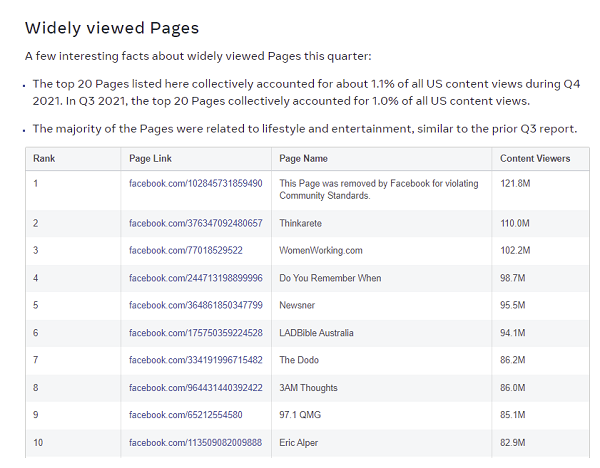600x468 pixels.
Task: Click the facebook.com/175750359224528 link
Action: coord(195,333)
